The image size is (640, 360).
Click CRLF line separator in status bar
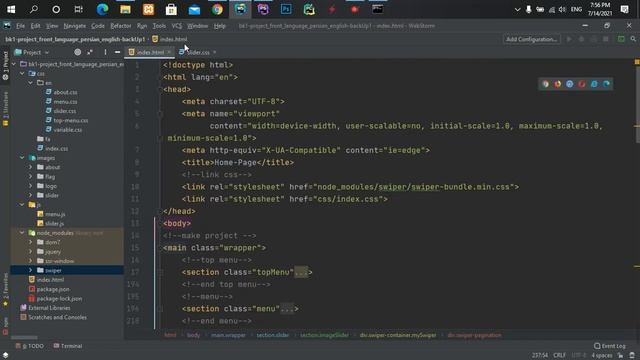tap(559, 356)
